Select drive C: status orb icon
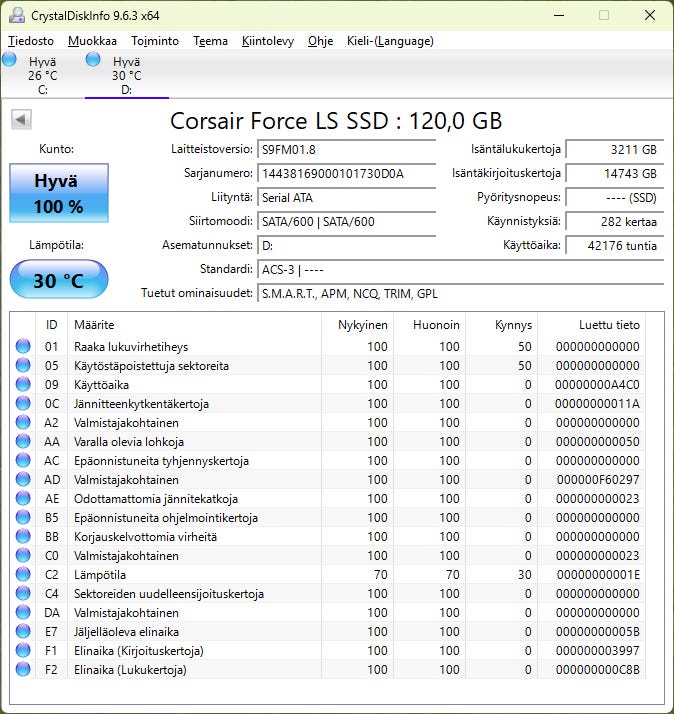 [10, 60]
